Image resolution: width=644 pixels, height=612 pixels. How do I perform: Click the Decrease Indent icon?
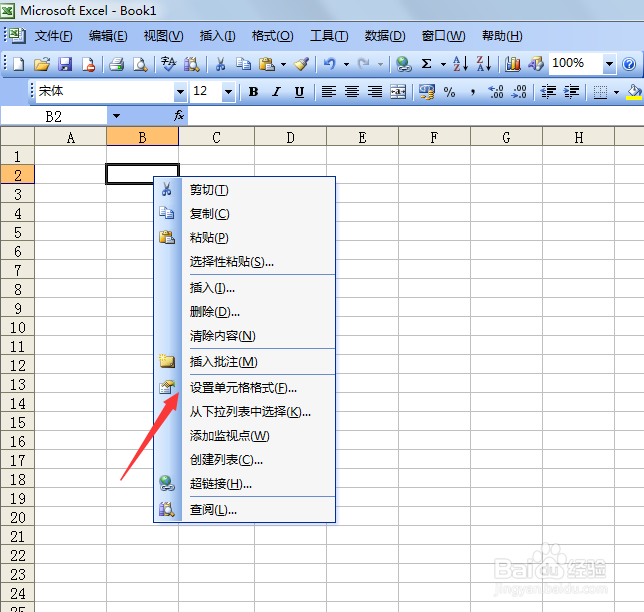548,92
